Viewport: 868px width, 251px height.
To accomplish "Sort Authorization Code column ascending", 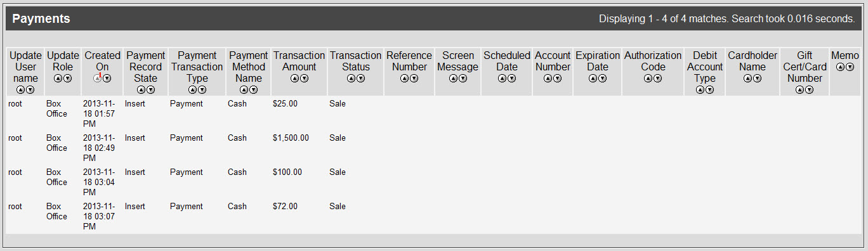I will pos(648,79).
